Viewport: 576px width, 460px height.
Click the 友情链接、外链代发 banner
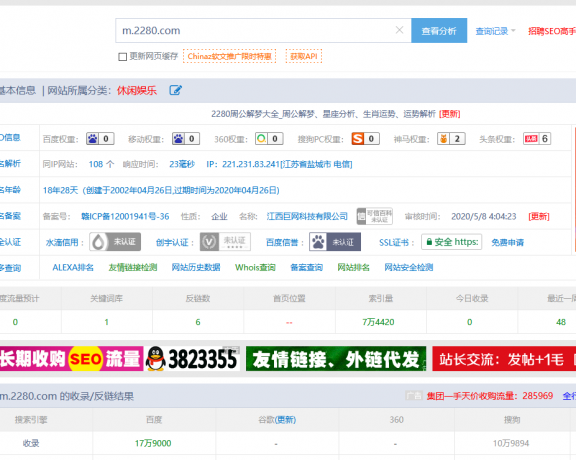(x=336, y=359)
